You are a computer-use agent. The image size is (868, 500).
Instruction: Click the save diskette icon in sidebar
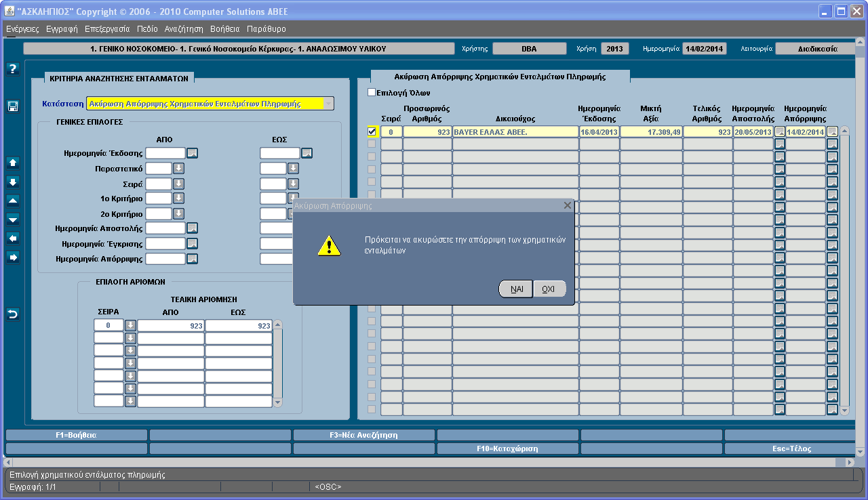point(12,106)
